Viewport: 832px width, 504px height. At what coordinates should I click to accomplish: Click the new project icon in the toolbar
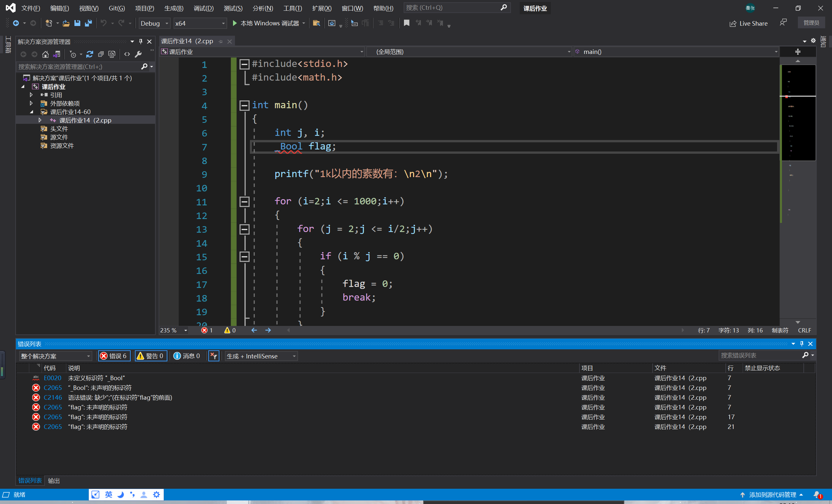[x=49, y=23]
